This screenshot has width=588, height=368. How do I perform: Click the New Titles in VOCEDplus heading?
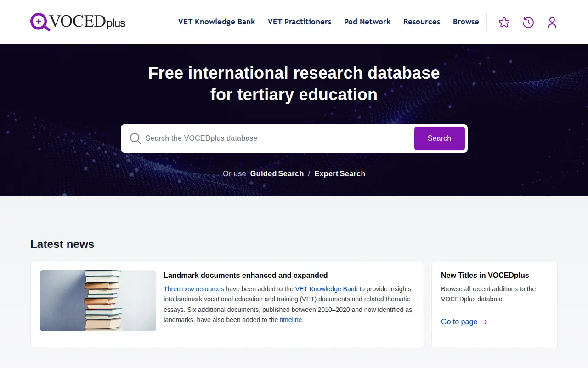485,276
